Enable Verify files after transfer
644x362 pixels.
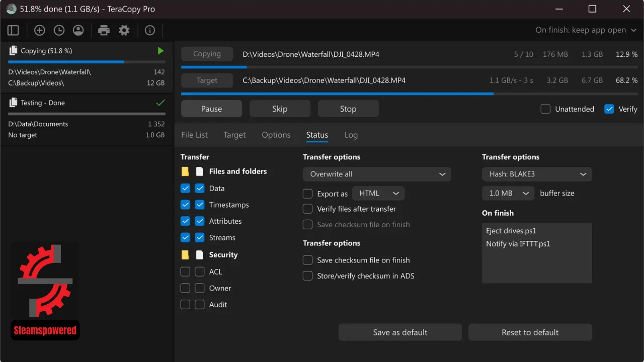pos(307,209)
